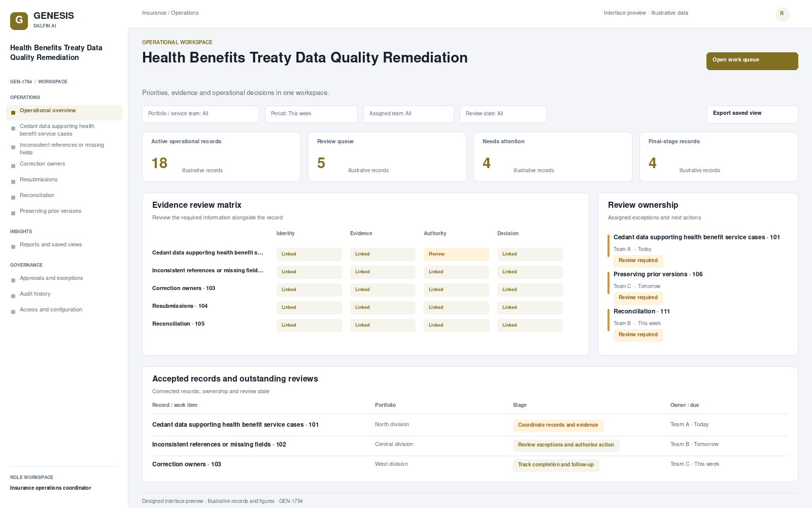This screenshot has height=508, width=812.
Task: Open the Assigned team filter
Action: (x=409, y=114)
